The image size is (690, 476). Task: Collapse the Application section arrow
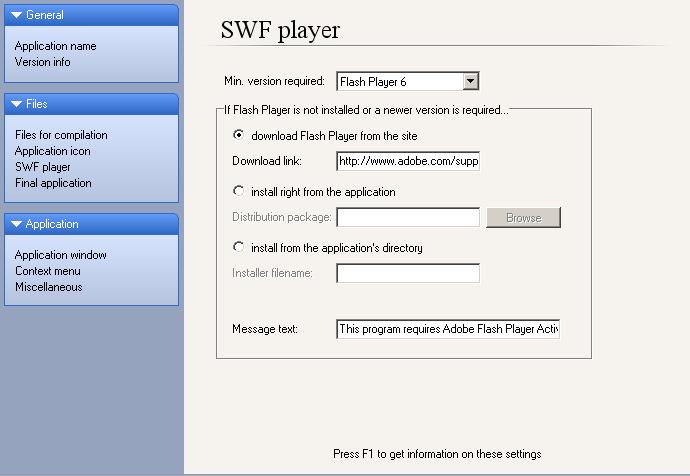click(17, 224)
